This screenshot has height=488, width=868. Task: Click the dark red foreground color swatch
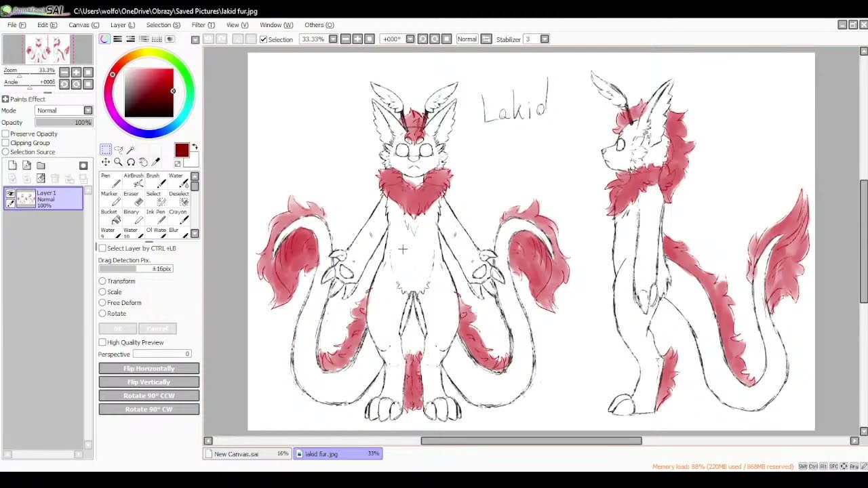(182, 150)
